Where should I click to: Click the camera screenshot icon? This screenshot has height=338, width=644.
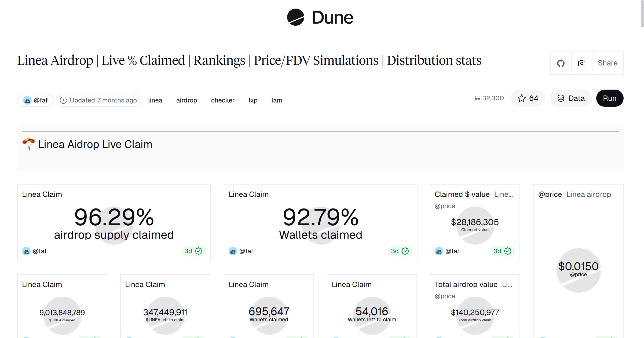[x=581, y=63]
